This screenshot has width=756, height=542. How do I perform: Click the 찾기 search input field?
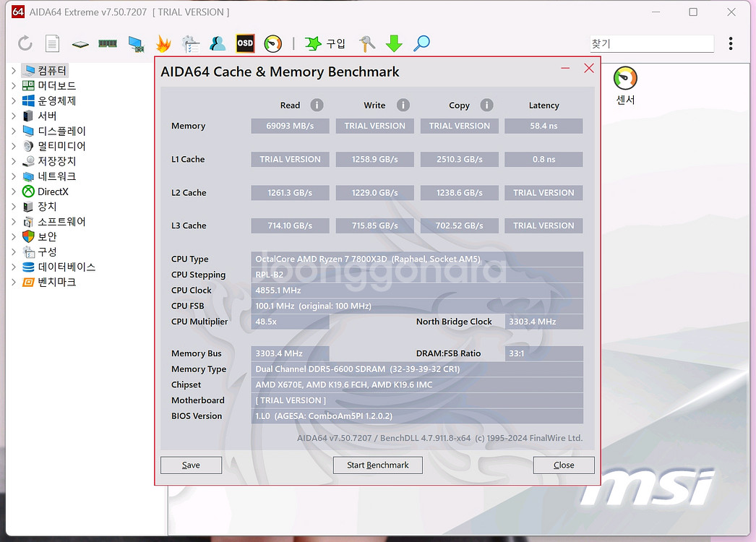coord(650,43)
